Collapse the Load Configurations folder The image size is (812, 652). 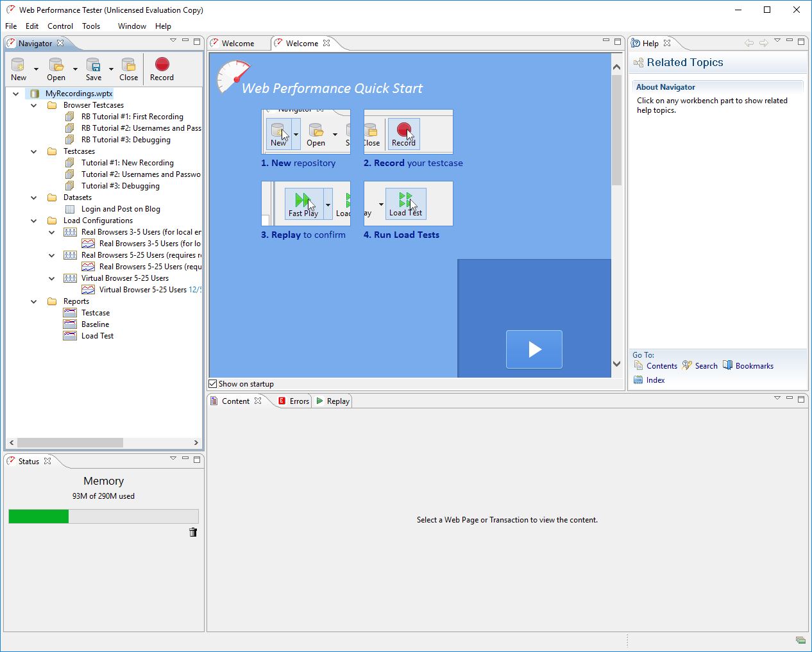pyautogui.click(x=33, y=220)
